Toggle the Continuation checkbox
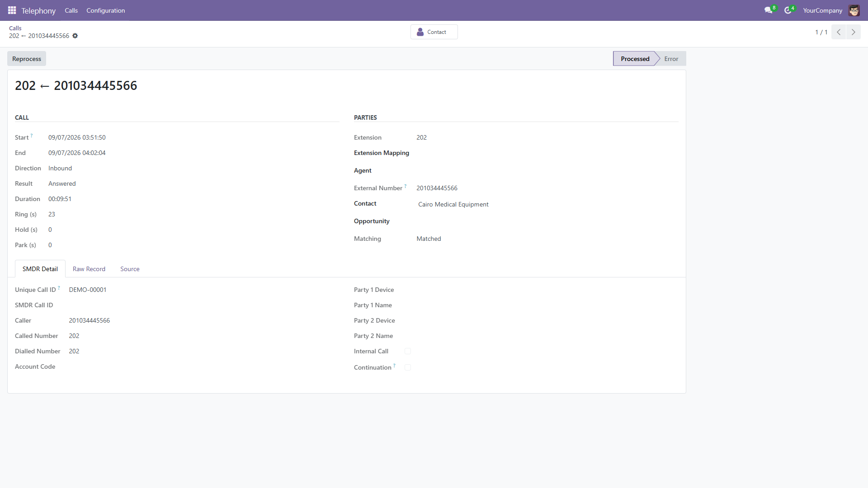 [408, 367]
